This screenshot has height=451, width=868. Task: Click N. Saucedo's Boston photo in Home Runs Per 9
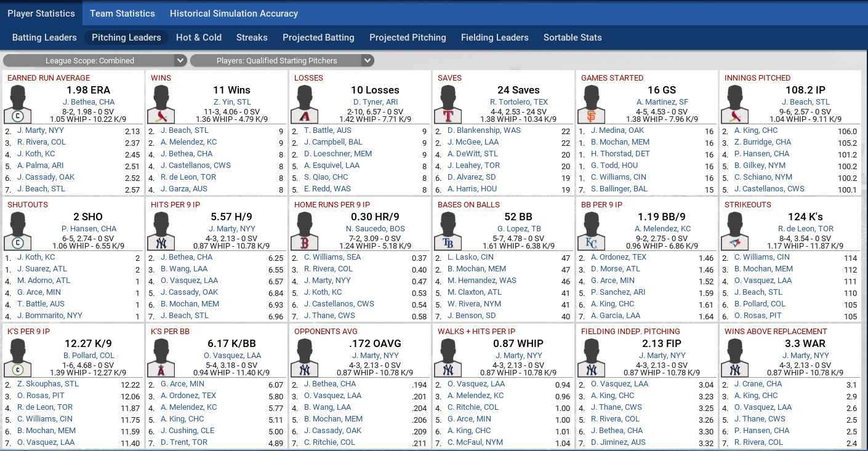(305, 231)
